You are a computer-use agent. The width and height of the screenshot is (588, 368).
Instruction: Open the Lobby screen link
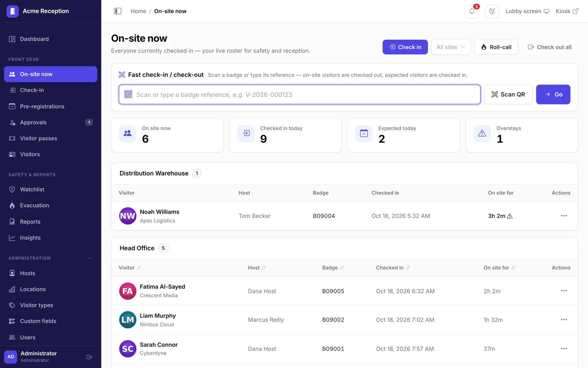click(x=527, y=11)
